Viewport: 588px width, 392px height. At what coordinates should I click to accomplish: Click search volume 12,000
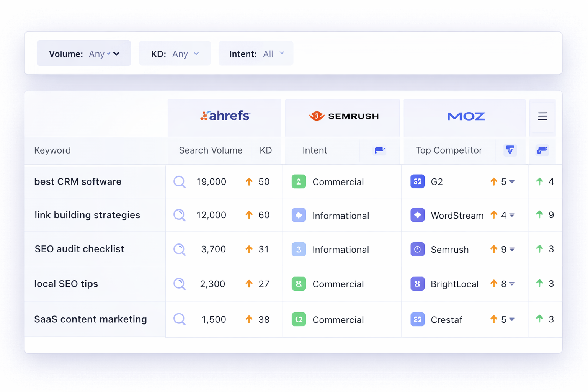click(211, 215)
